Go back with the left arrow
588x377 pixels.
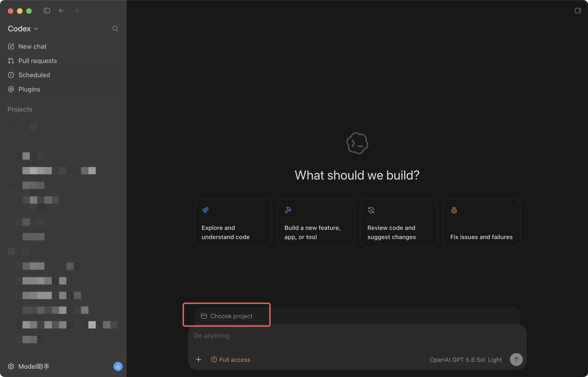tap(61, 11)
